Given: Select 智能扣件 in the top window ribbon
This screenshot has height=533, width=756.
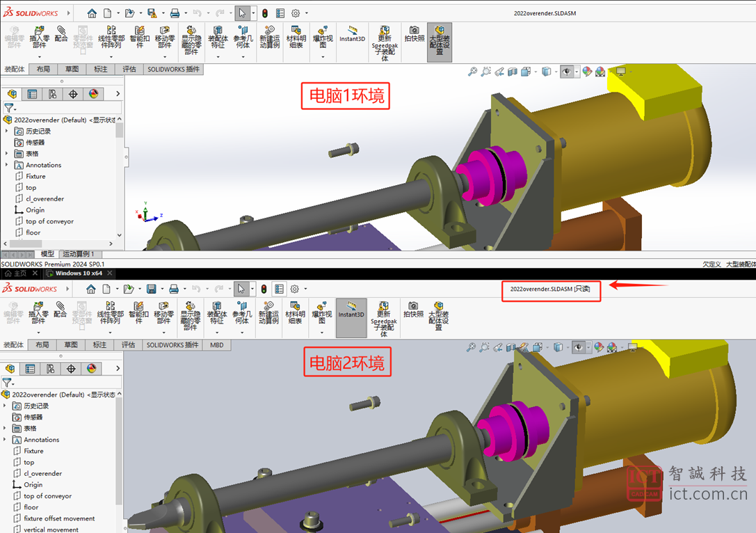Looking at the screenshot, I should click(140, 38).
